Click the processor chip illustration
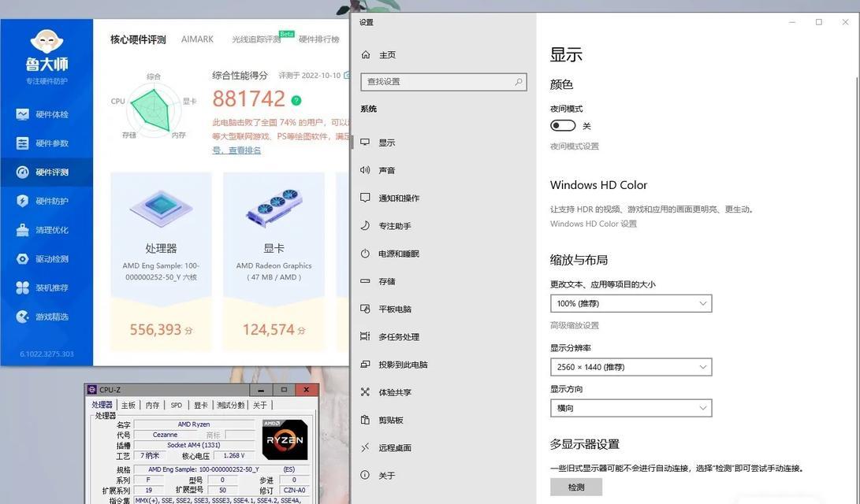 point(161,208)
